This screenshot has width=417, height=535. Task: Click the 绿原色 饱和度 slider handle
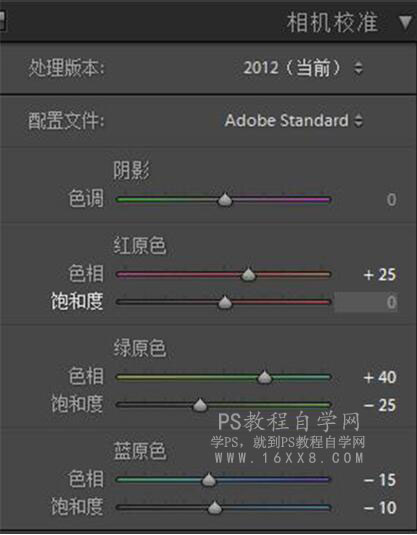pyautogui.click(x=200, y=405)
